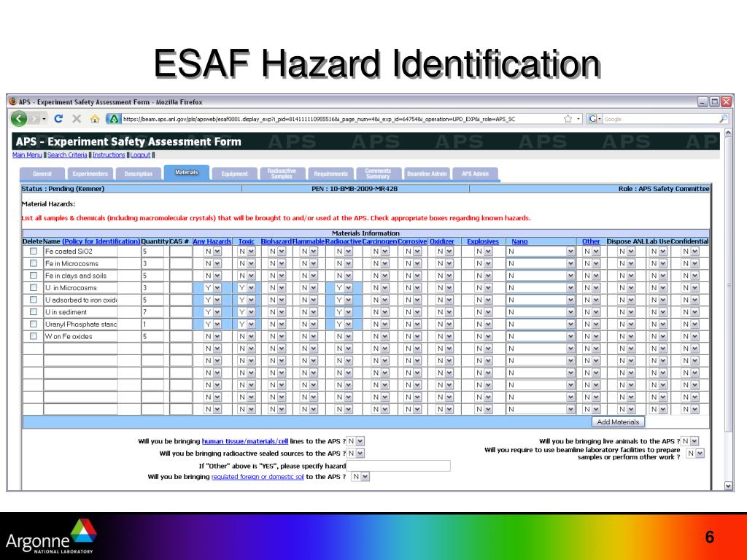The width and height of the screenshot is (747, 560).
Task: Click the Explosives column header link
Action: 483,241
